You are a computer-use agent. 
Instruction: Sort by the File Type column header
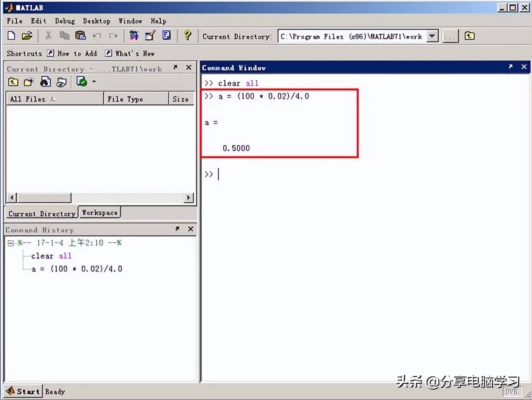click(x=136, y=99)
